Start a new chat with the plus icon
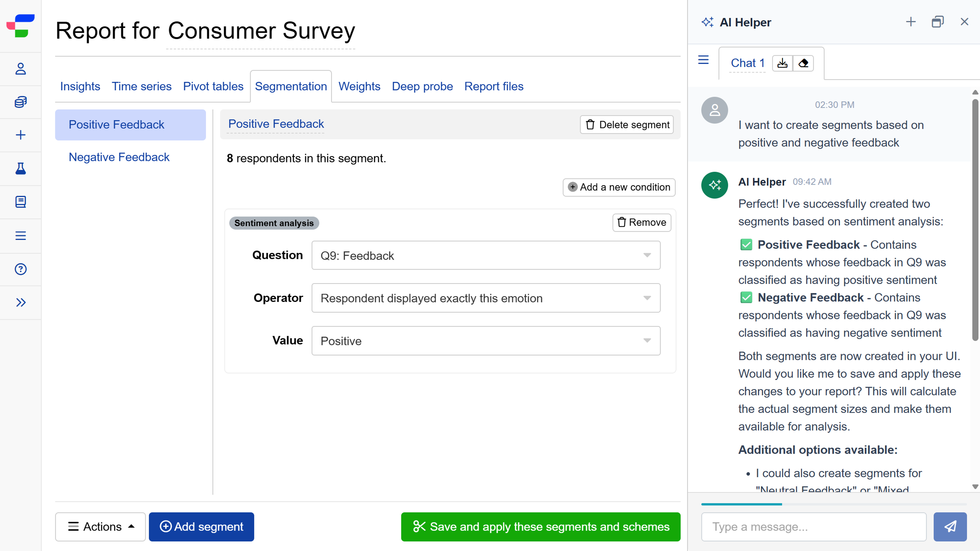The height and width of the screenshot is (551, 980). (911, 22)
